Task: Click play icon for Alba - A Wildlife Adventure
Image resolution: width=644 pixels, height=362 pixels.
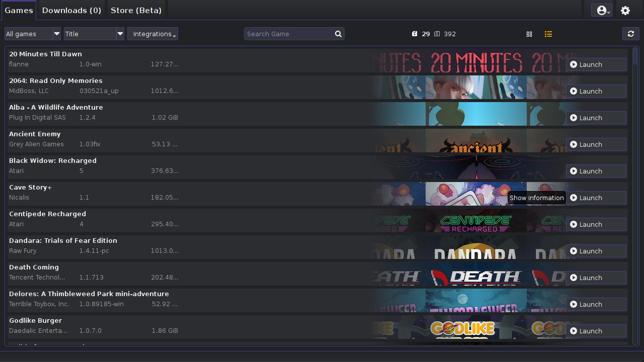Action: point(574,118)
